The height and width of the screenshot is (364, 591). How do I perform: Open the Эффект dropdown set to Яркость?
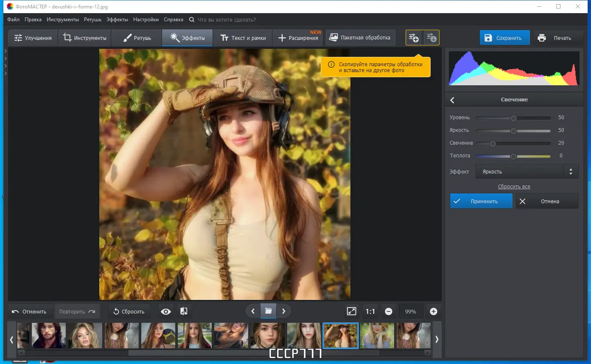(527, 172)
